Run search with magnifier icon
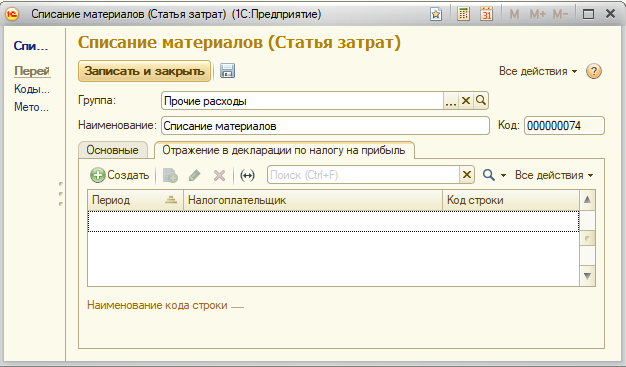Viewport: 626px width, 367px height. [489, 175]
